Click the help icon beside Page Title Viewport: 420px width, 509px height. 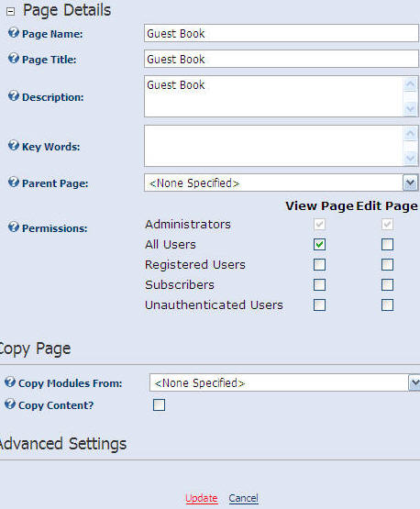click(14, 59)
